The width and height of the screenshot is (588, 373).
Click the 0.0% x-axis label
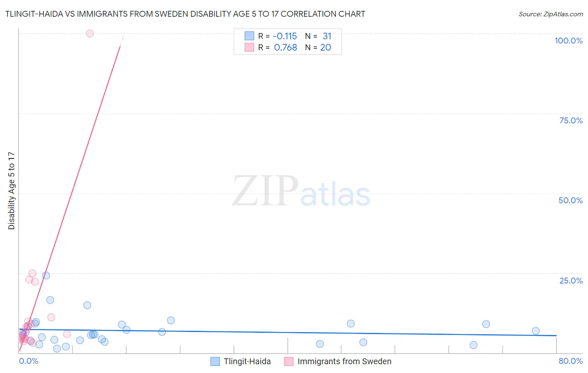[29, 361]
